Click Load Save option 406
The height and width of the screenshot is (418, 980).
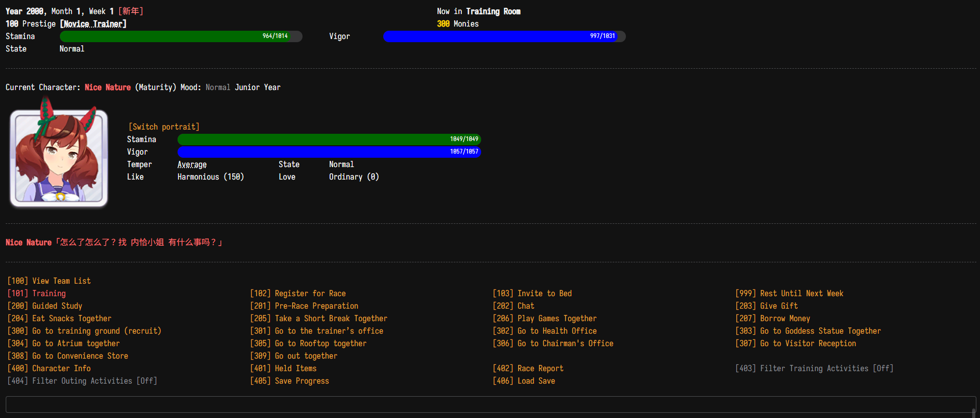point(524,381)
